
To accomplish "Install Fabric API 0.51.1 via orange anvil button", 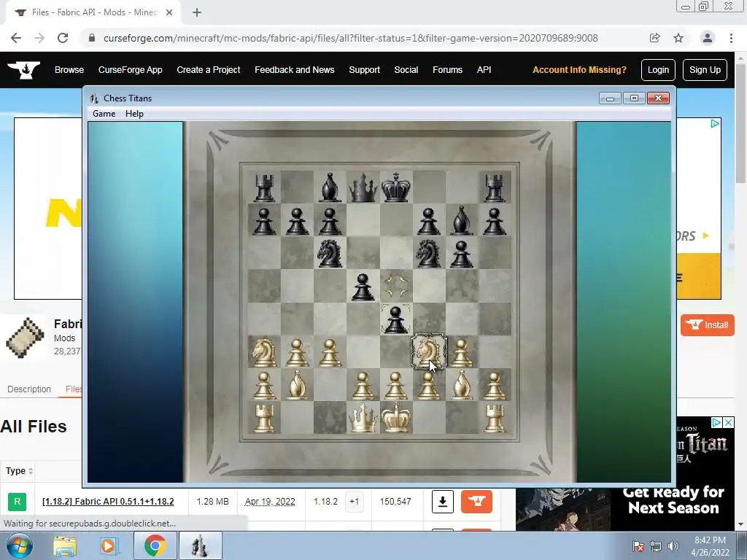I will 476,502.
